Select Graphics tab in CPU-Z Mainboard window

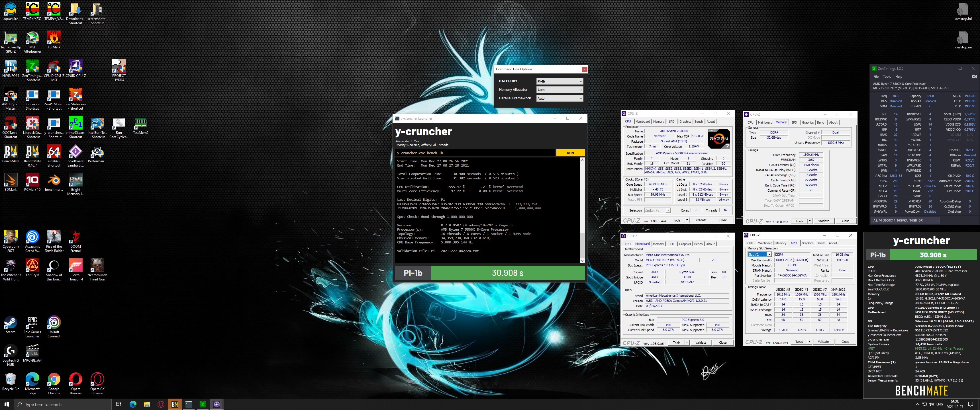pyautogui.click(x=685, y=244)
